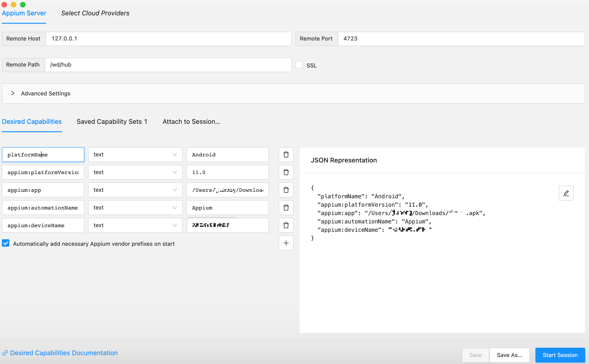The image size is (589, 364).
Task: Click the Remote Port label
Action: (316, 39)
